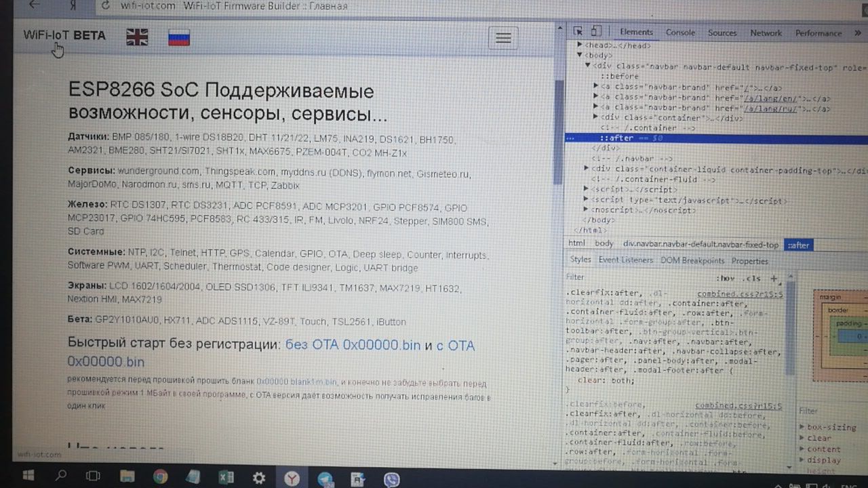The width and height of the screenshot is (868, 488).
Task: Launch Chrome from the taskbar
Action: pos(160,476)
